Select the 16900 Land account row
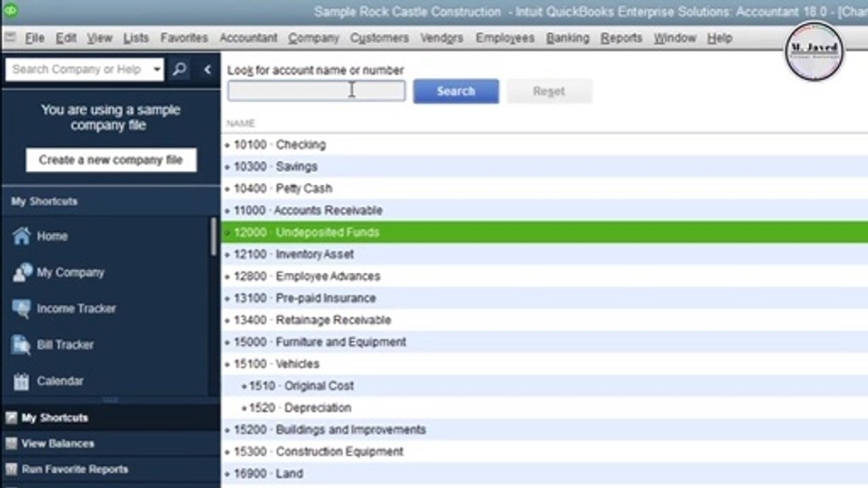868x488 pixels. (x=544, y=473)
